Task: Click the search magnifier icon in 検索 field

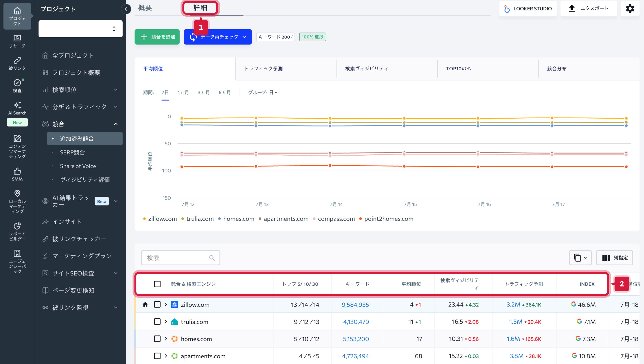Action: point(212,258)
